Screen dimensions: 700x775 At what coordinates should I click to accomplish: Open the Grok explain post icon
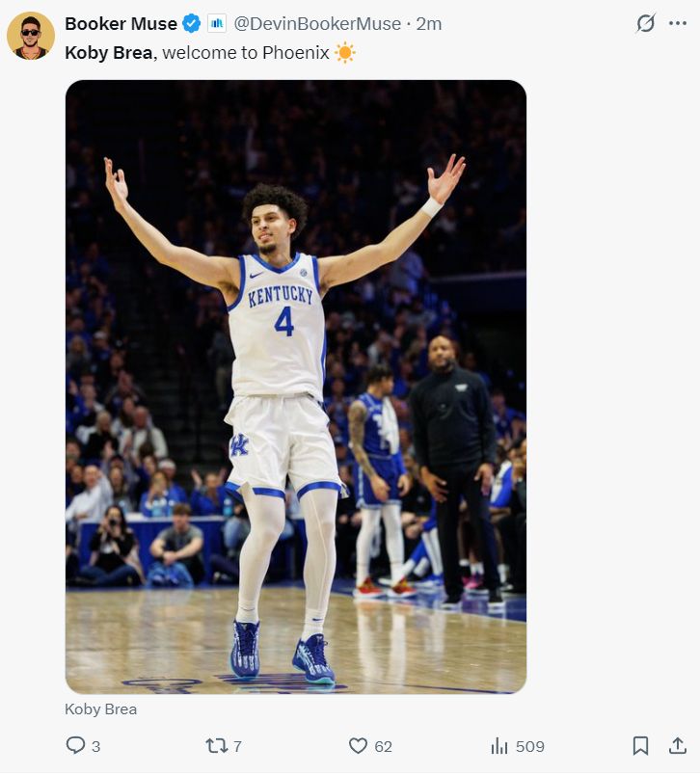646,23
